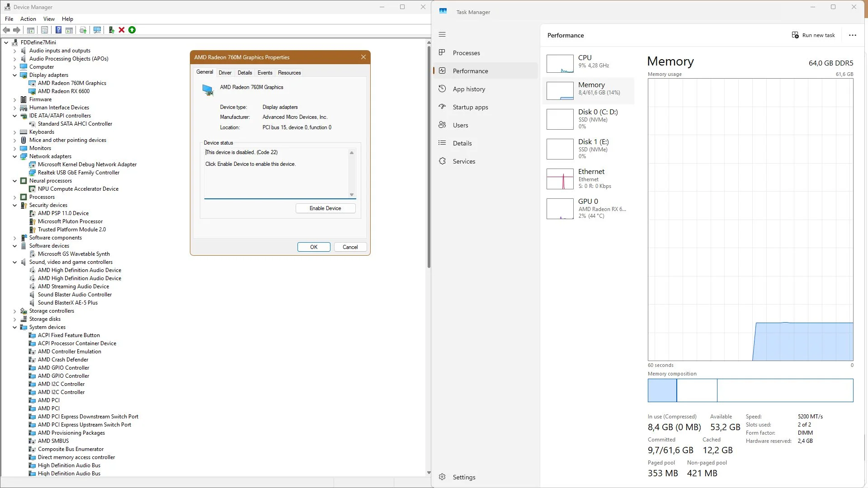Click the Forward arrow in Device Manager toolbar

(x=17, y=30)
